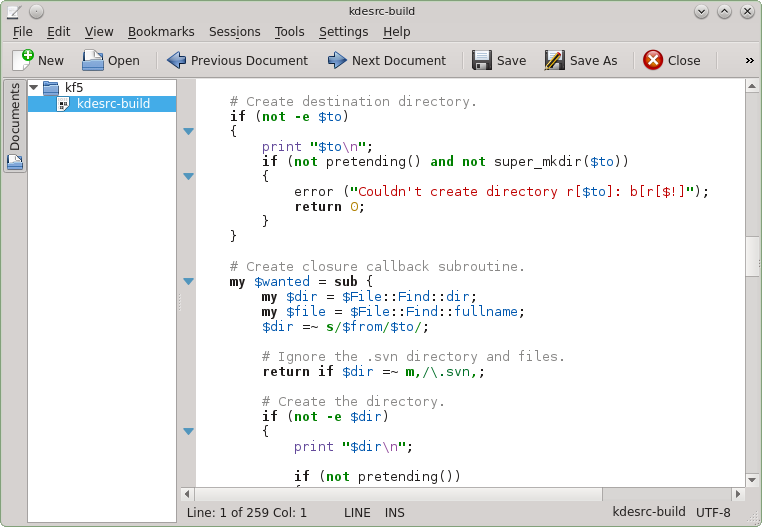Image resolution: width=762 pixels, height=527 pixels.
Task: Click the vertical scrollbar up arrow
Action: pos(752,87)
